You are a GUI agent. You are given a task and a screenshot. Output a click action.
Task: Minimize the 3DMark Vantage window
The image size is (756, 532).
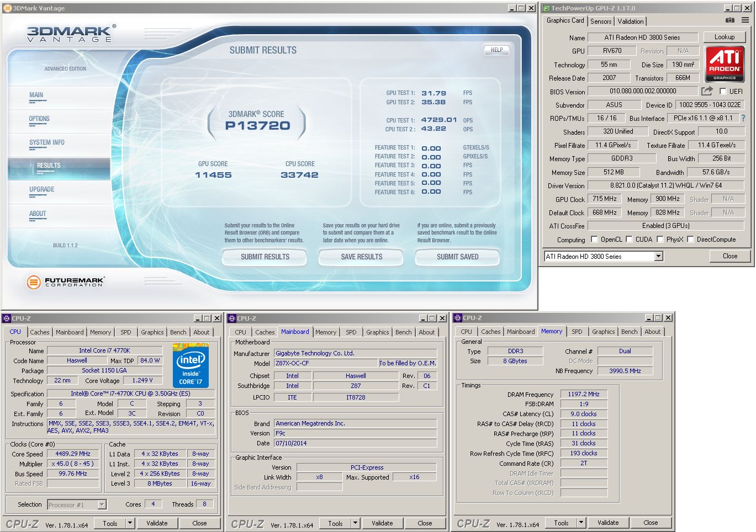(x=511, y=8)
